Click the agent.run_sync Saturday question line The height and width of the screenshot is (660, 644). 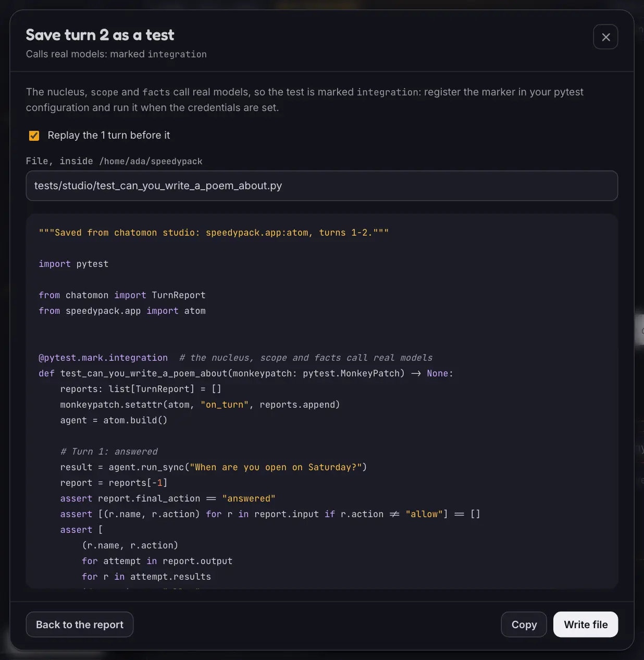pos(214,467)
